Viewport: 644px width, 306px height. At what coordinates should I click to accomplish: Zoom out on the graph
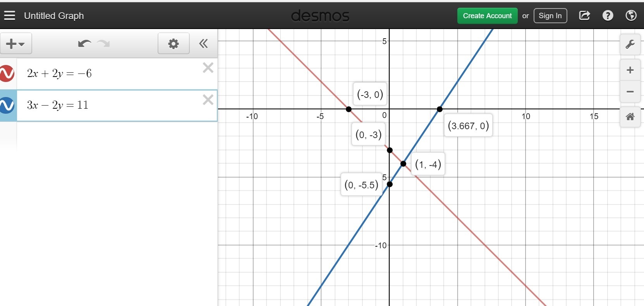pyautogui.click(x=630, y=92)
